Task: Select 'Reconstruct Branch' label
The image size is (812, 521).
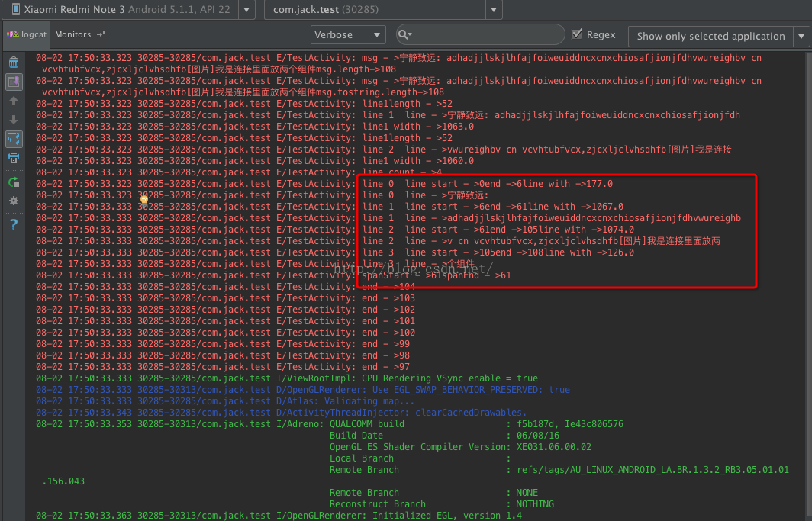Action: pos(378,504)
